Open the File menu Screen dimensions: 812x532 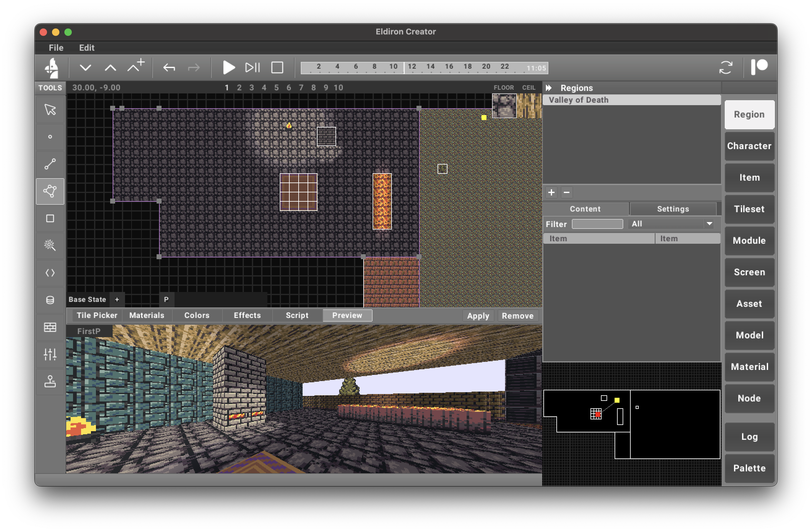click(x=56, y=48)
